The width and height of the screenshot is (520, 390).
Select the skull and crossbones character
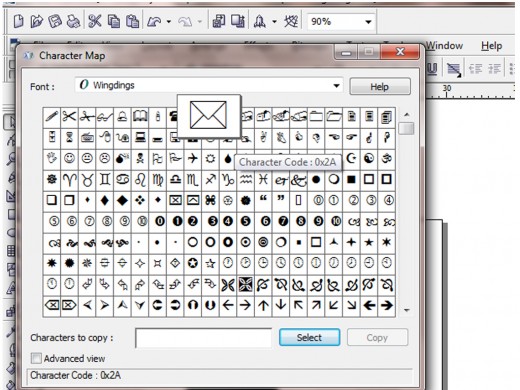point(140,158)
